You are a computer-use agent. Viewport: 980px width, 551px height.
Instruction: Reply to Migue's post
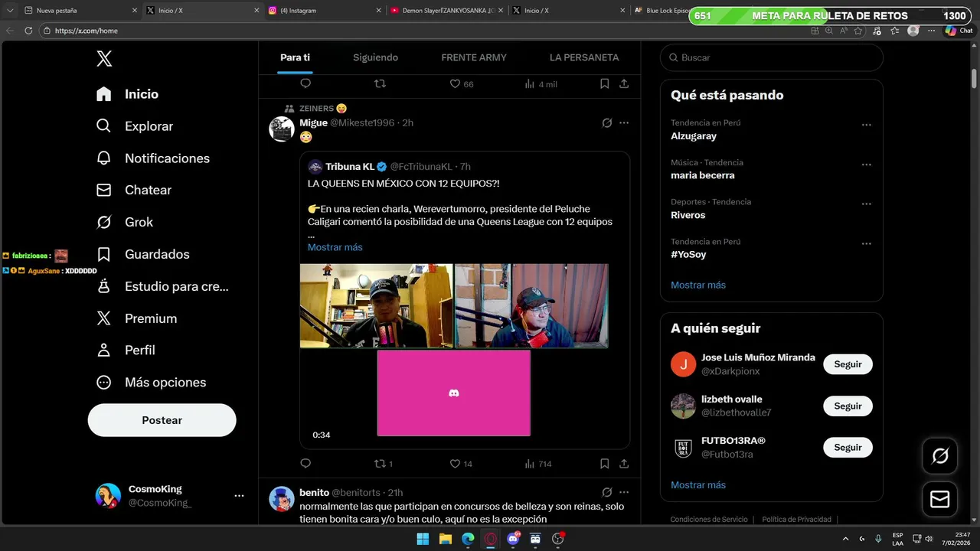[x=305, y=464]
